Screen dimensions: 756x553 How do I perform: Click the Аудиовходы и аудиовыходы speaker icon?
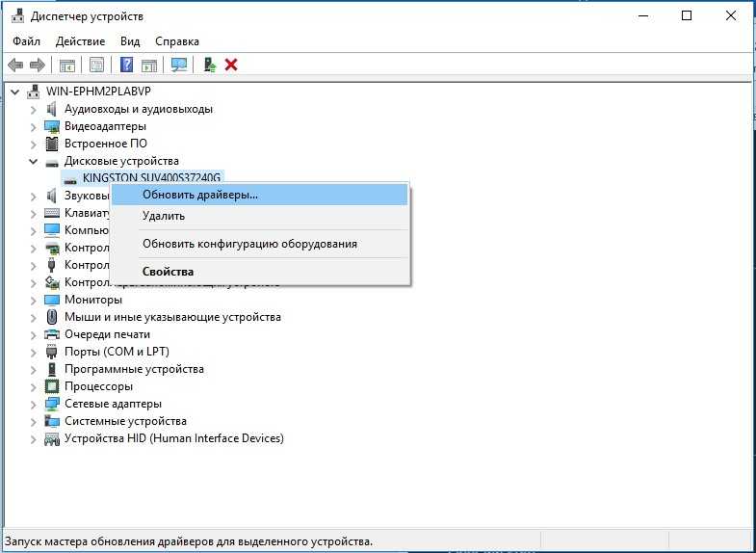point(52,109)
